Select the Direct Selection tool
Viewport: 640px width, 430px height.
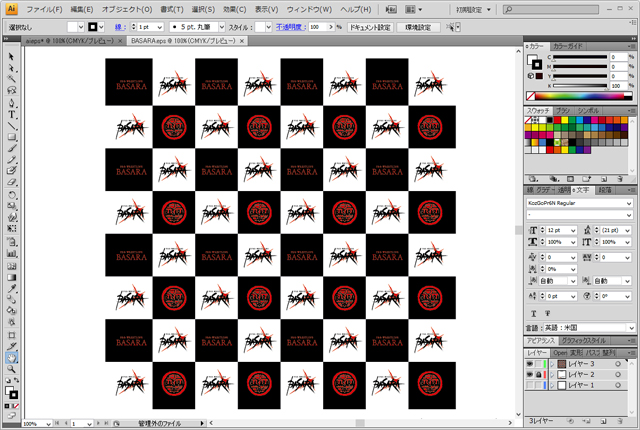(11, 68)
